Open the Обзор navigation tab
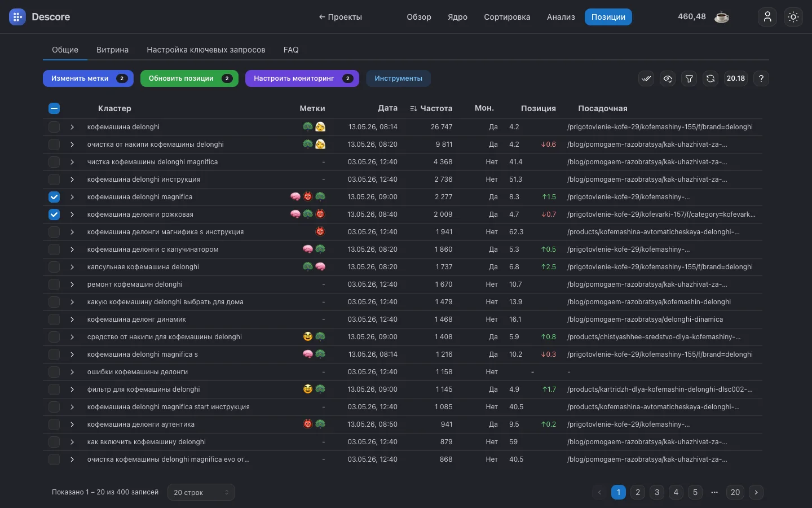The image size is (812, 508). coord(419,17)
